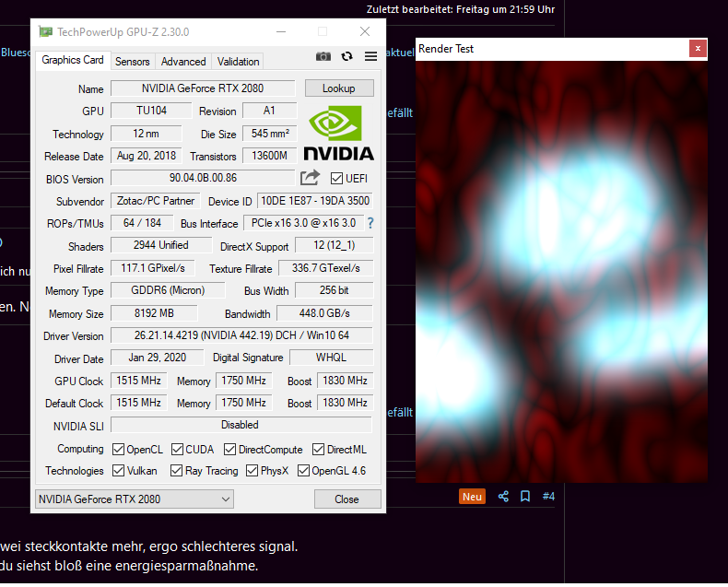Image resolution: width=728 pixels, height=587 pixels.
Task: Click the Bus Width value 256 bit
Action: 335,290
